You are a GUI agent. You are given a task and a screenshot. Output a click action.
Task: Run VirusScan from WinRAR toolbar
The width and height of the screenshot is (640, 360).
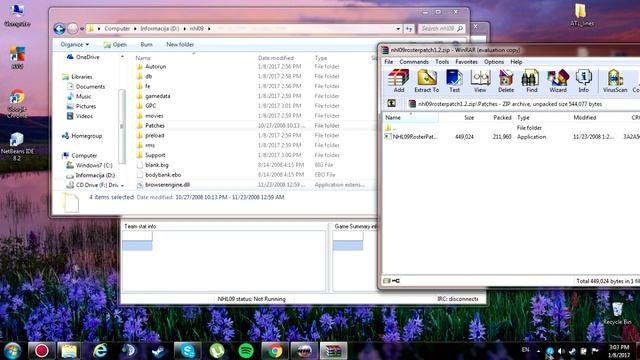coord(615,81)
